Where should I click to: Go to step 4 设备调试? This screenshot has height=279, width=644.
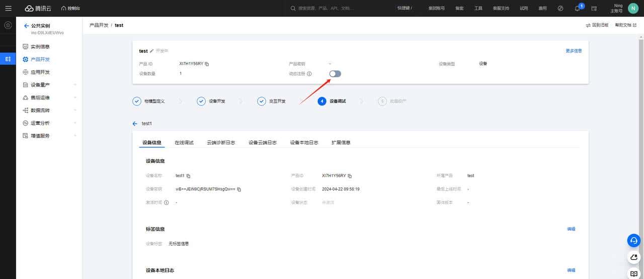(x=332, y=101)
